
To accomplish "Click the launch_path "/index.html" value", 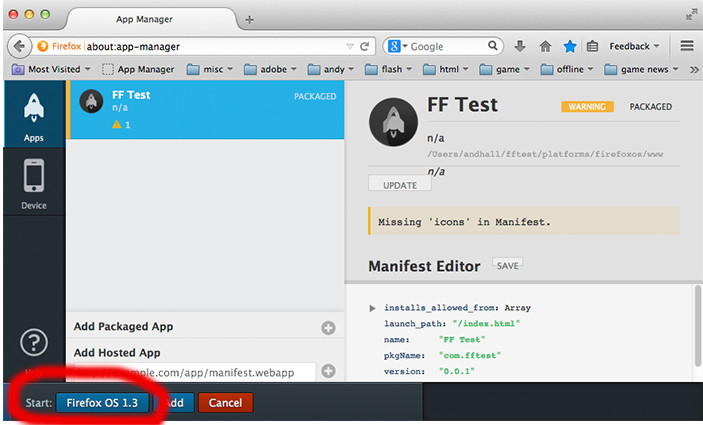I will [x=486, y=324].
